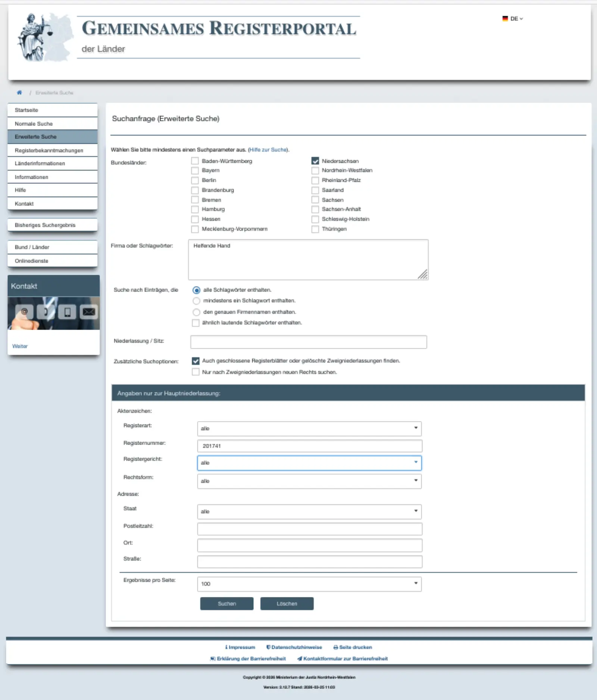Click the home icon in the breadcrumb
This screenshot has width=597, height=700.
point(19,93)
